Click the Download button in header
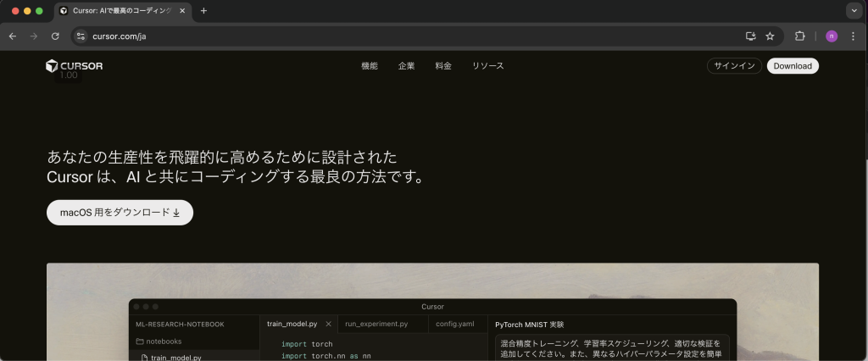Screen dimensions: 868x361 click(793, 66)
